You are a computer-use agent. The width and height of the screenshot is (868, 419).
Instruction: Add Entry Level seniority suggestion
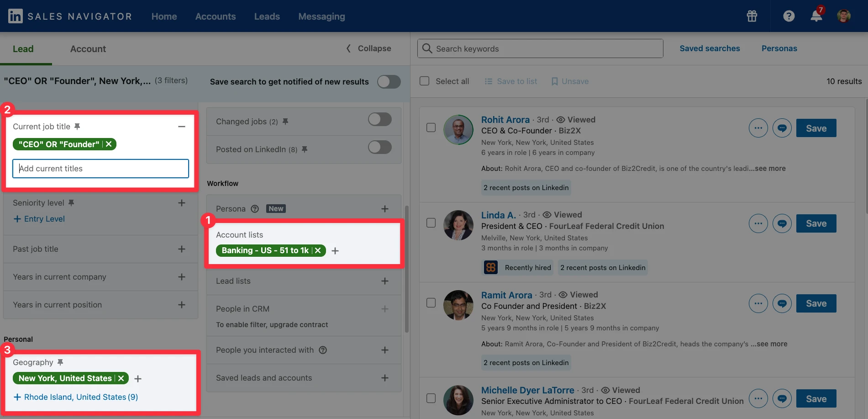click(x=39, y=219)
